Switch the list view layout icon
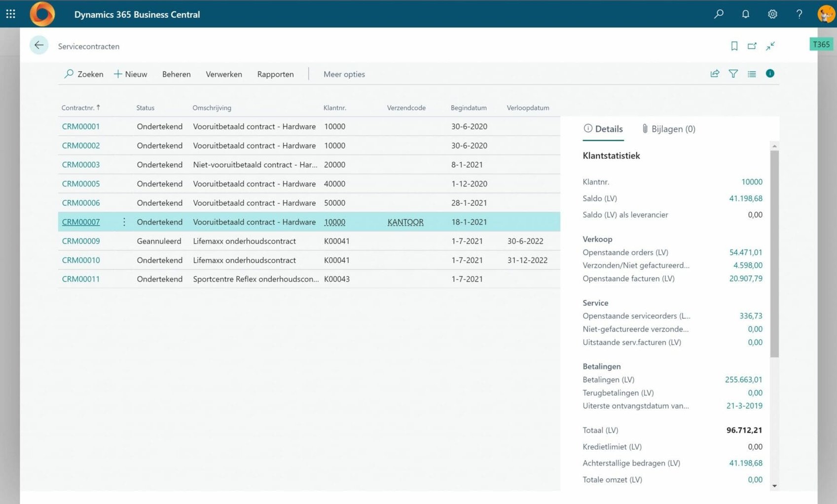Viewport: 837px width, 504px height. pyautogui.click(x=752, y=74)
